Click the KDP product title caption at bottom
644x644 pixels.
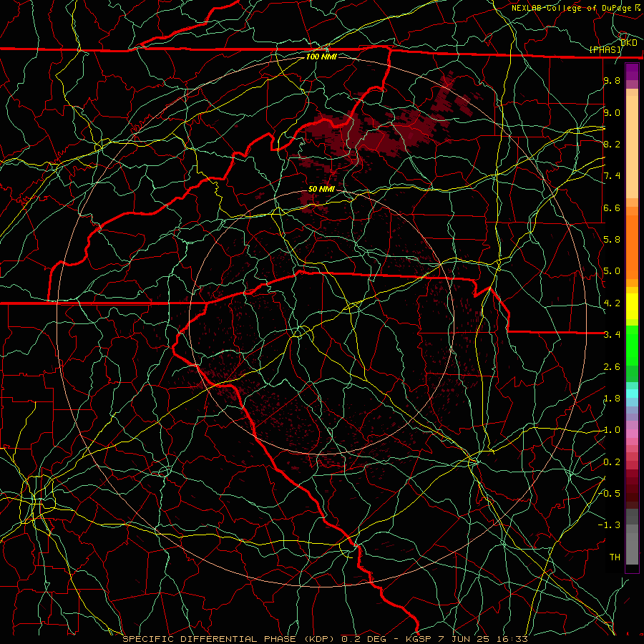point(326,639)
